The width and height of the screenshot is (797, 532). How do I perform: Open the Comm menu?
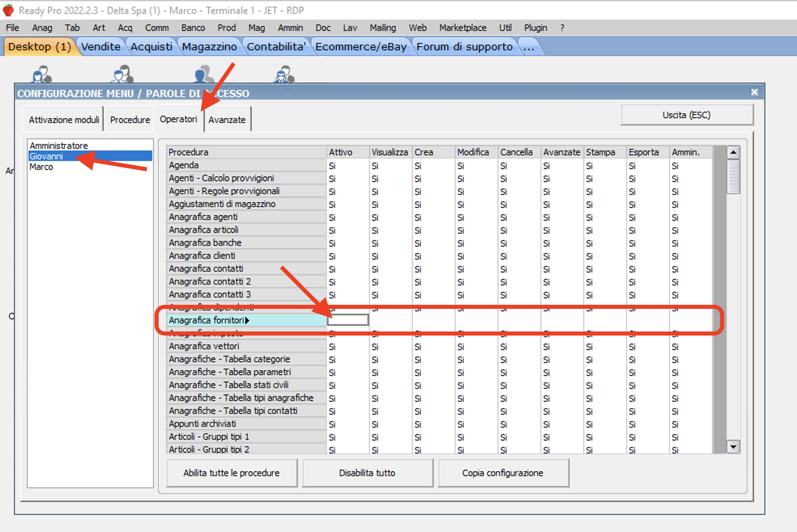(157, 27)
